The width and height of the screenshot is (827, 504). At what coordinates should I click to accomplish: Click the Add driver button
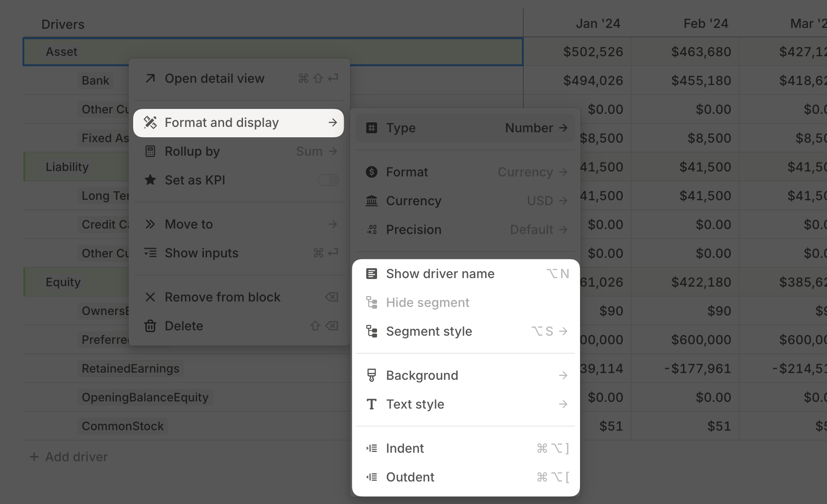click(68, 456)
